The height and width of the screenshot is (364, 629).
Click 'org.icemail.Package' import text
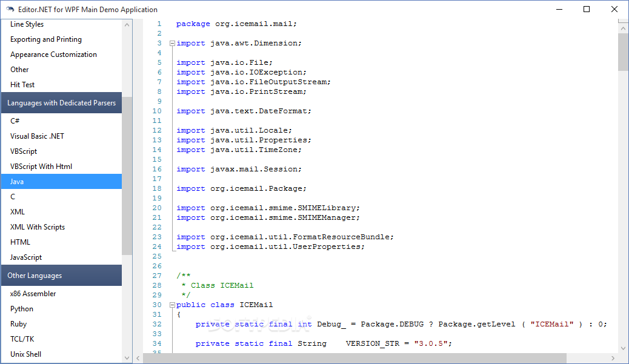tap(257, 188)
